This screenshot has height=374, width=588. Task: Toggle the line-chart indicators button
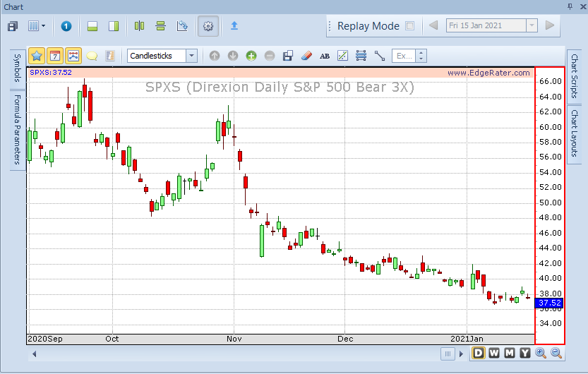click(x=73, y=56)
